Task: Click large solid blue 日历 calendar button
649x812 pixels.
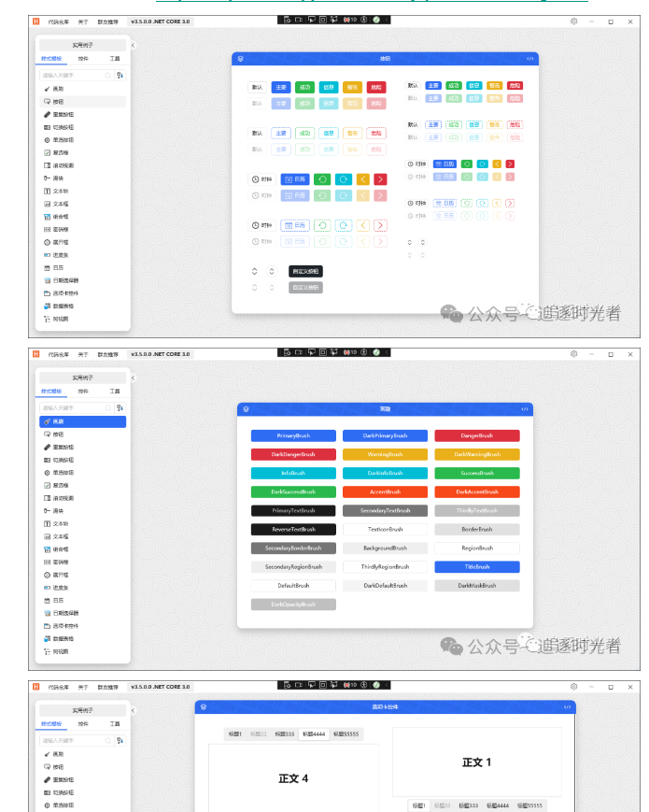Action: 295,179
